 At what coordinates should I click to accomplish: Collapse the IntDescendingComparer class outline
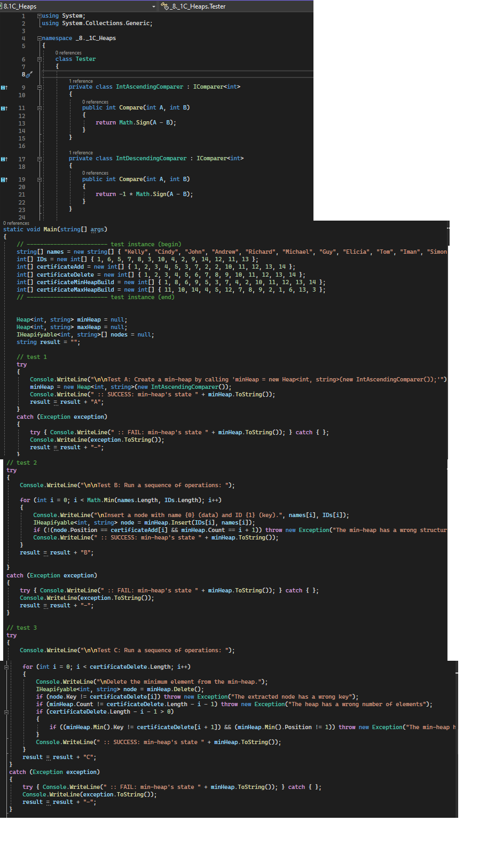click(39, 159)
